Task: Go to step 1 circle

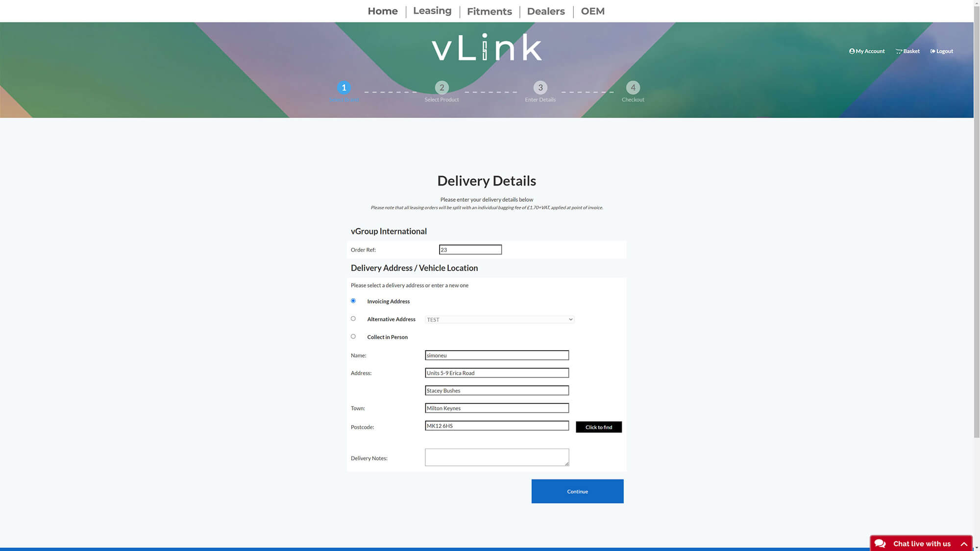Action: tap(343, 88)
